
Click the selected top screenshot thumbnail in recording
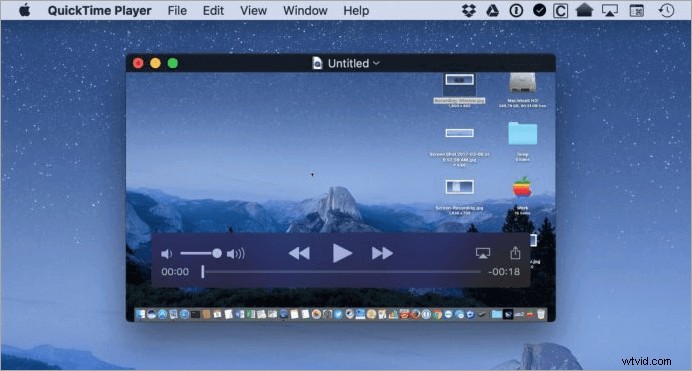point(459,80)
